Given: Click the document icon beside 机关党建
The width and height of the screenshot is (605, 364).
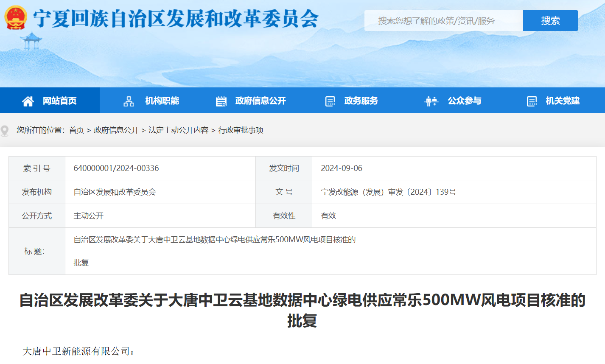Looking at the screenshot, I should point(532,101).
